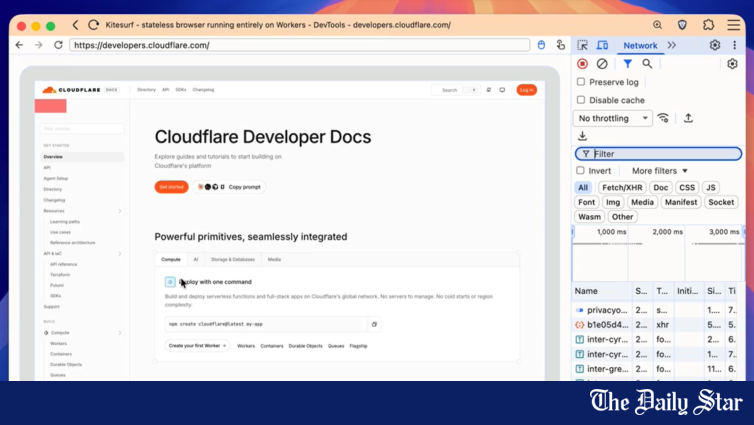Filter requests by Other

click(622, 216)
